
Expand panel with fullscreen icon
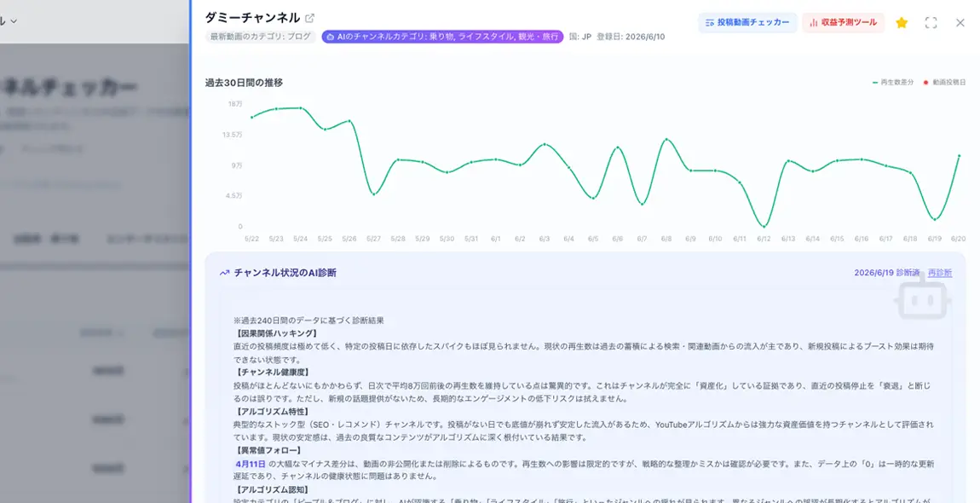(x=931, y=22)
